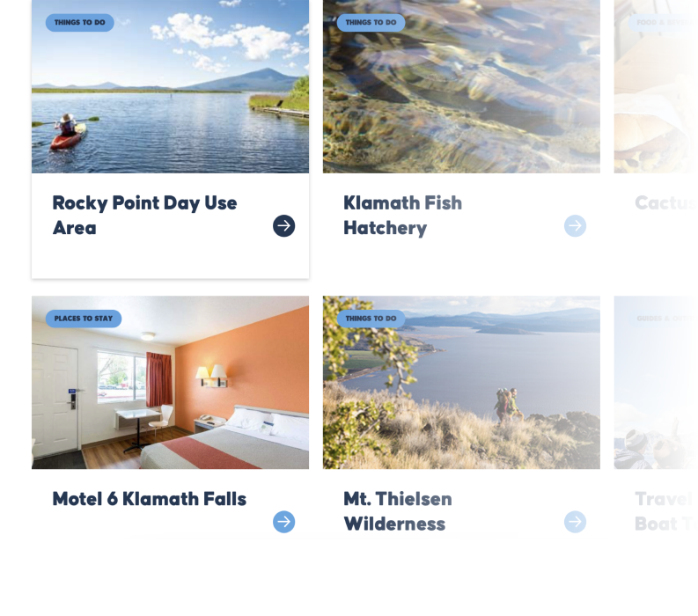Click the arrow icon on Rocky Point card
Screen dimensions: 698x616
(284, 226)
